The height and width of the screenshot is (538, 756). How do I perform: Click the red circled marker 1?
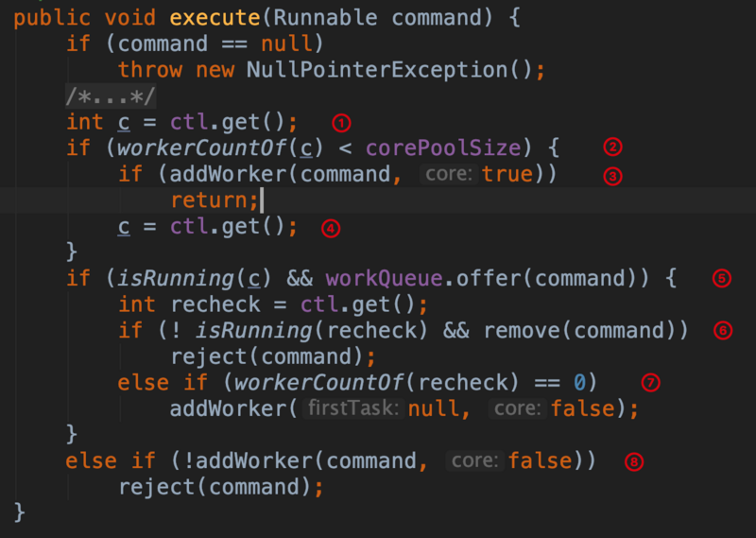pos(341,123)
